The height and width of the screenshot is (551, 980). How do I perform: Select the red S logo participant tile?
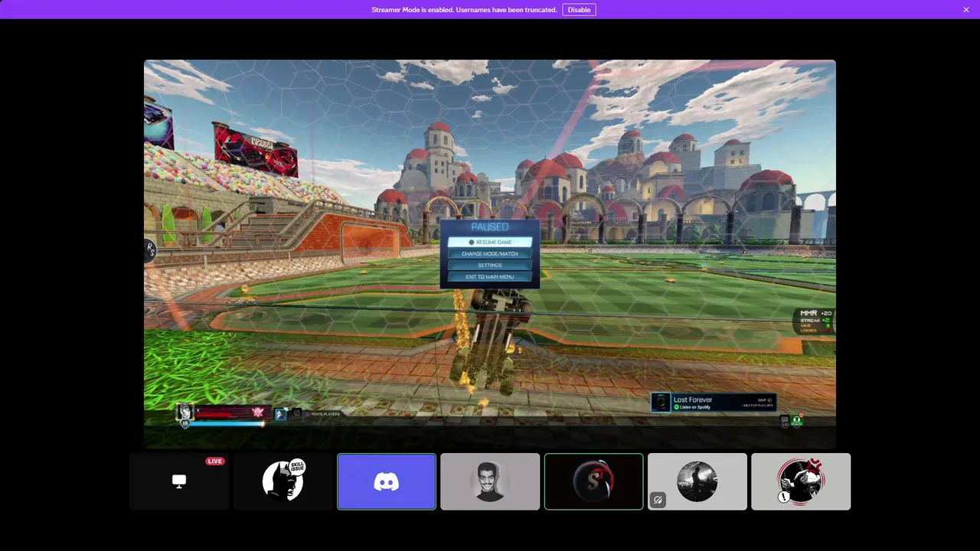pyautogui.click(x=593, y=481)
